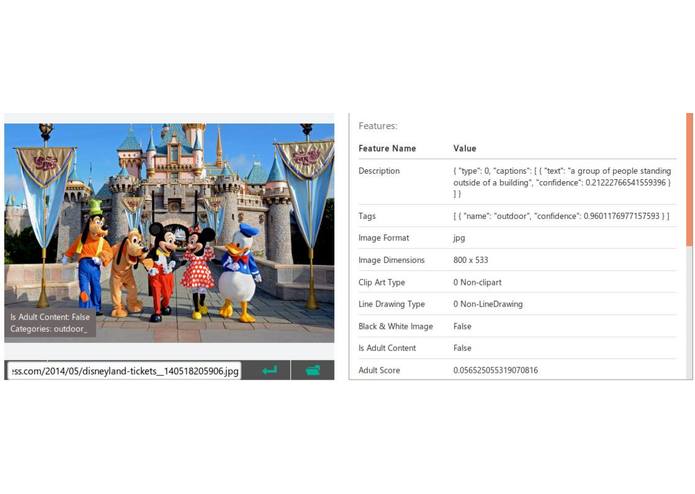Click the "Is Adult Content: False" image overlay
This screenshot has width=695, height=494.
tap(50, 317)
